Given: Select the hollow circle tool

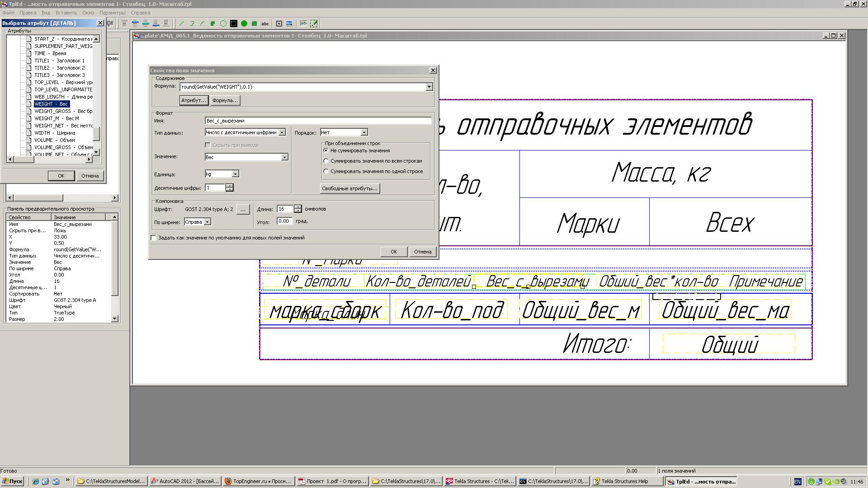Looking at the screenshot, I should [223, 23].
